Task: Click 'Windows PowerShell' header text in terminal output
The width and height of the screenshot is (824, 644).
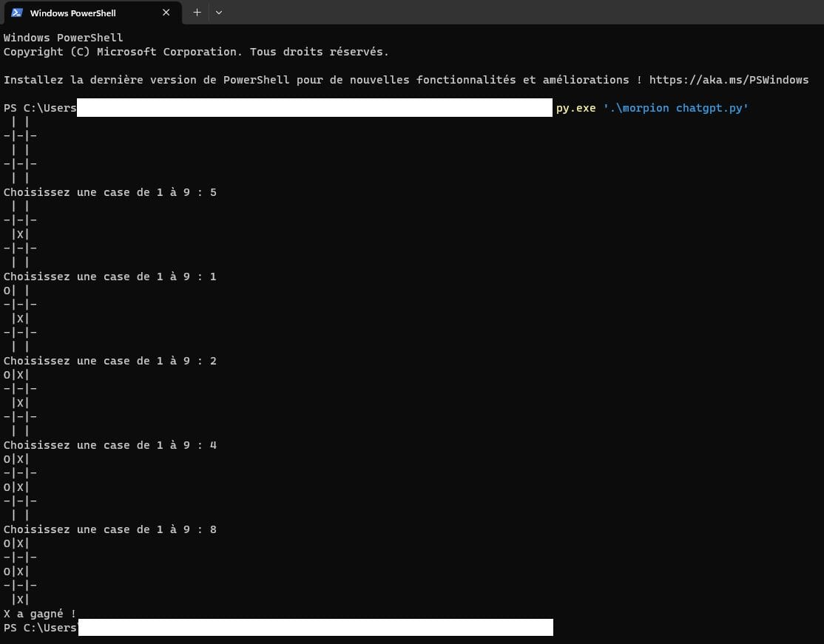Action: (x=63, y=38)
